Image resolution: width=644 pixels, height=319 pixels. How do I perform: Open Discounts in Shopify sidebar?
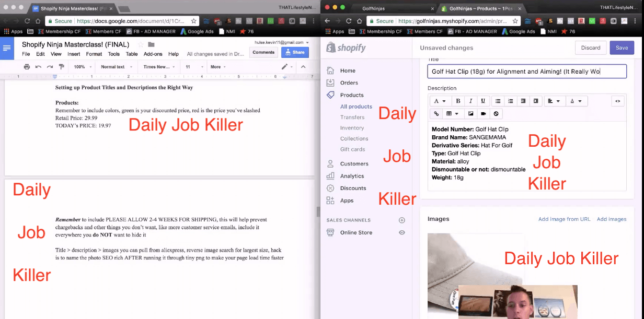tap(353, 188)
